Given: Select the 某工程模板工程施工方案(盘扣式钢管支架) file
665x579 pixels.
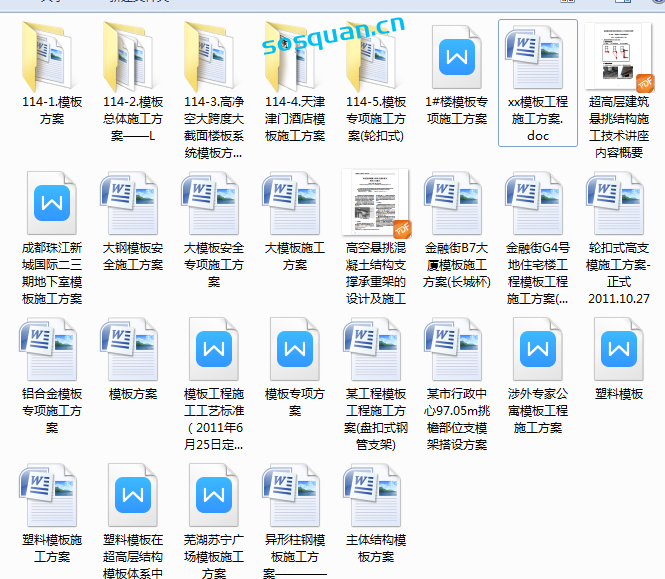Looking at the screenshot, I should [376, 348].
